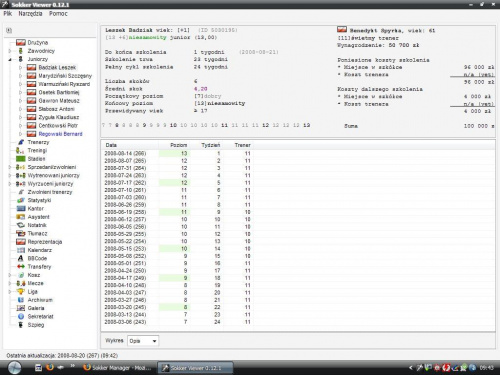Open Sekretariat globe icon
This screenshot has width=500, height=375.
(21, 316)
